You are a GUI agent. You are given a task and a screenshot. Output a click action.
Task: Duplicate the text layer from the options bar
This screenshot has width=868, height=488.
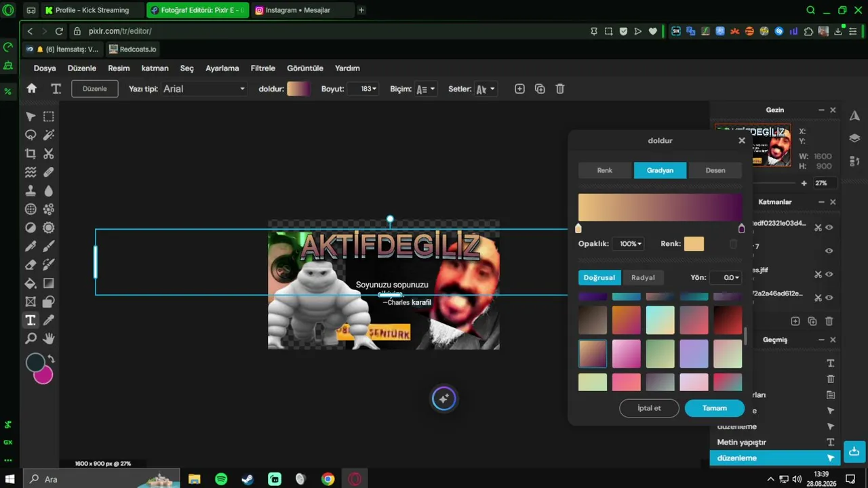coord(540,89)
